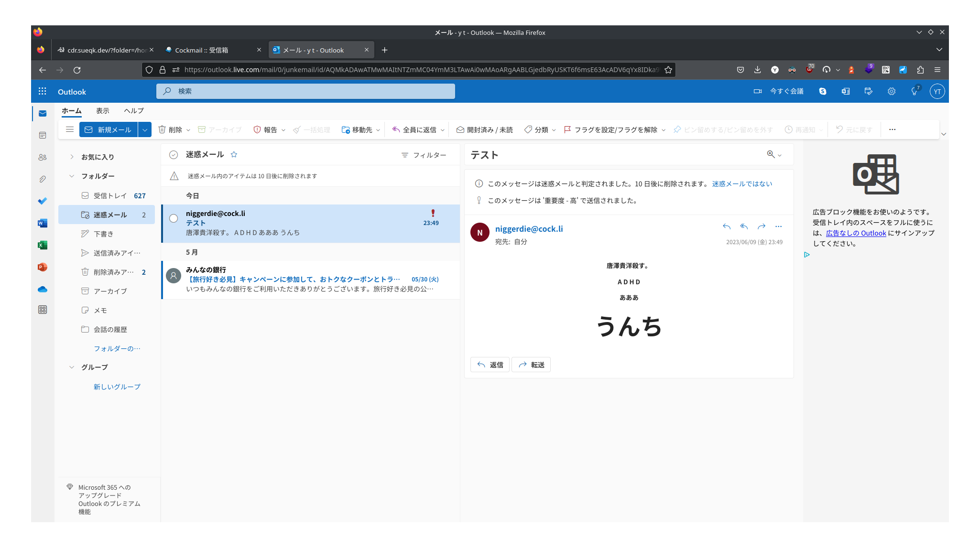
Task: Click the 検索 search field
Action: pyautogui.click(x=306, y=91)
